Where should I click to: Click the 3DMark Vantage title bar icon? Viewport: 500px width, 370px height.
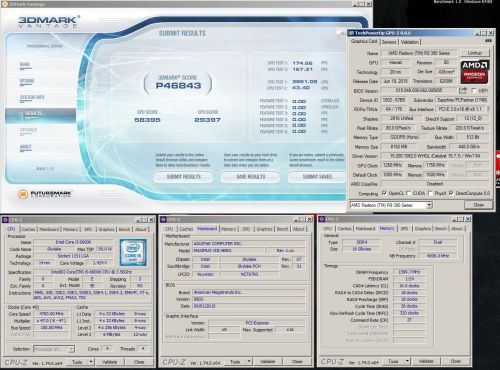point(5,4)
